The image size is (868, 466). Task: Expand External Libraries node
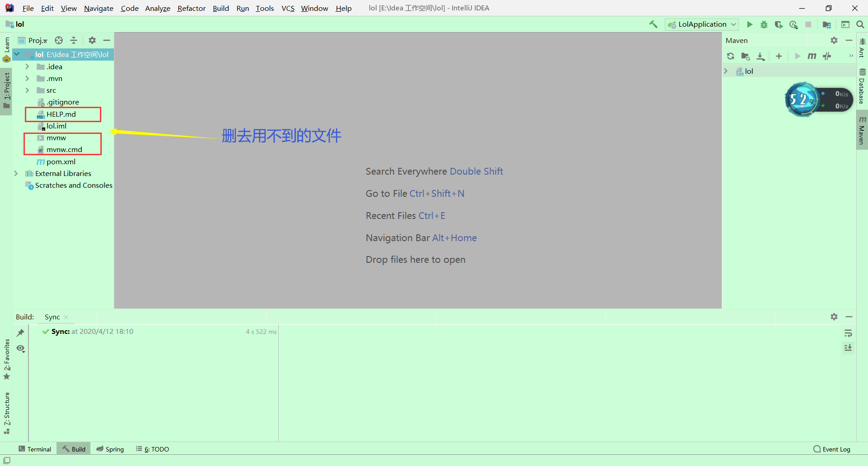pos(16,173)
